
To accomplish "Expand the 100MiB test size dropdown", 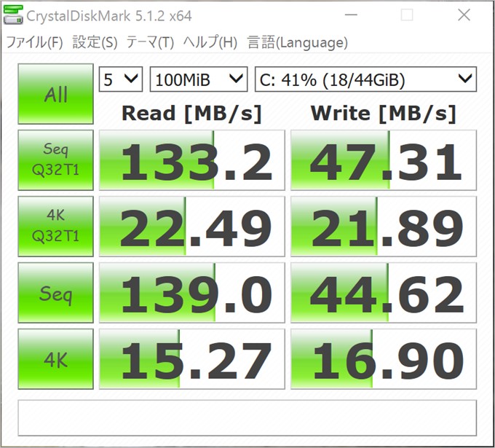I will 199,79.
